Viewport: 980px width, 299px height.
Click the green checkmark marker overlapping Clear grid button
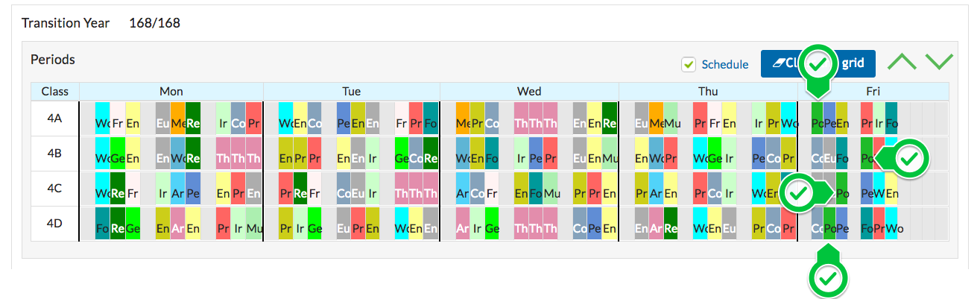tap(818, 66)
